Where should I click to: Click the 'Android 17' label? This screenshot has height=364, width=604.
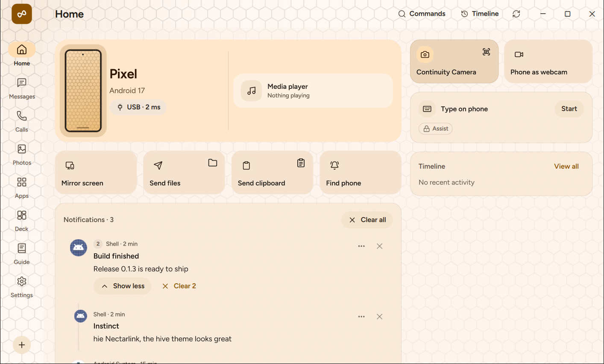pyautogui.click(x=127, y=91)
